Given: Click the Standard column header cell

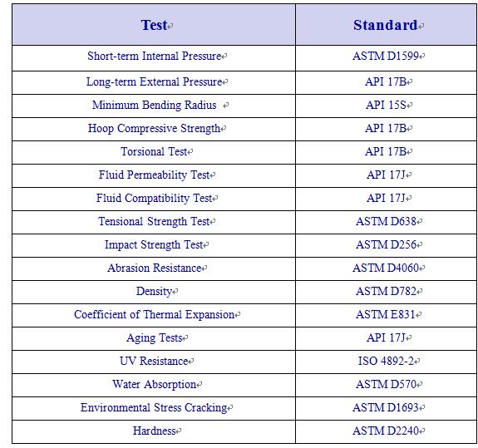Looking at the screenshot, I should (x=386, y=25).
